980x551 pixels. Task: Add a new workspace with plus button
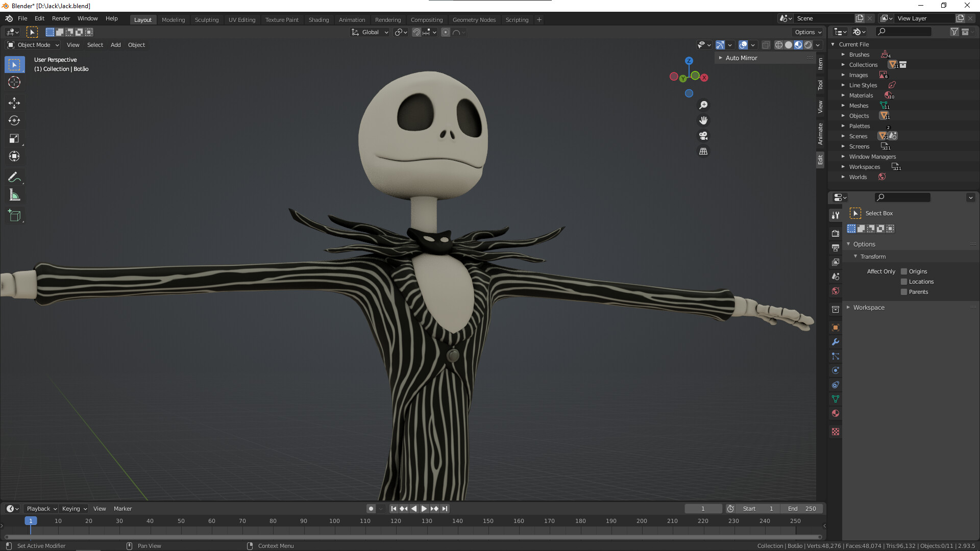point(539,20)
